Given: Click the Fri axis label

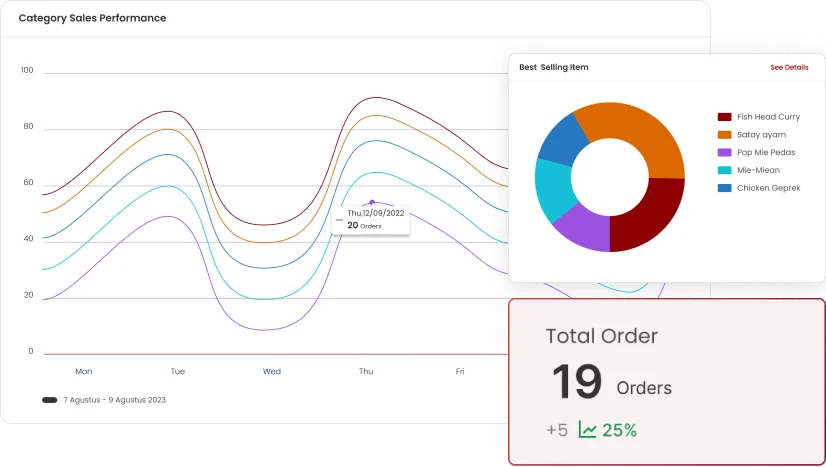Looking at the screenshot, I should 460,372.
